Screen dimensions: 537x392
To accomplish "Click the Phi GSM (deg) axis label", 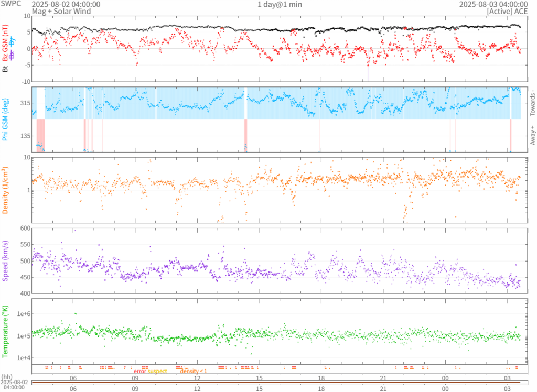I will (x=5, y=119).
